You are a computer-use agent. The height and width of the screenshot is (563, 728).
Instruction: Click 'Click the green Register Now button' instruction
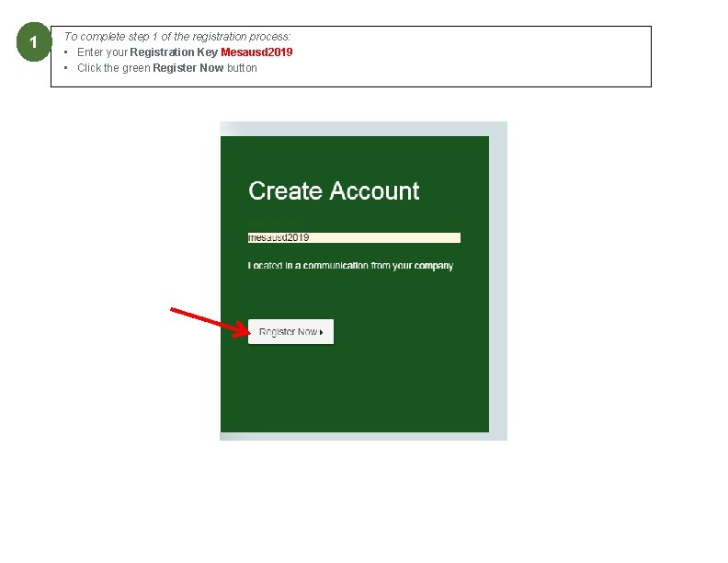167,68
